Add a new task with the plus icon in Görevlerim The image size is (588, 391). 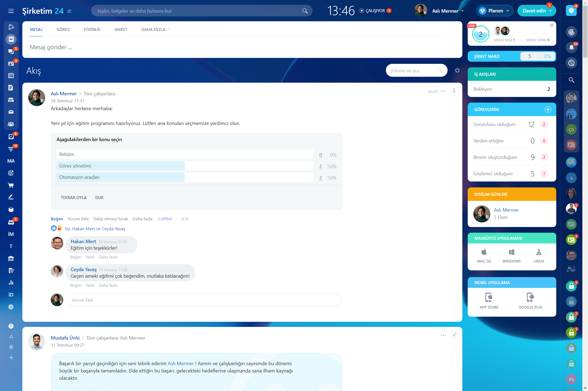coord(548,109)
